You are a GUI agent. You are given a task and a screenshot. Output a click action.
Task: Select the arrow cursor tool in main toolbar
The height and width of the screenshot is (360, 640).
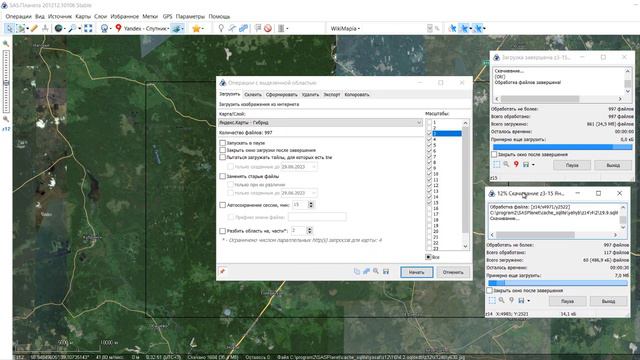(9, 28)
